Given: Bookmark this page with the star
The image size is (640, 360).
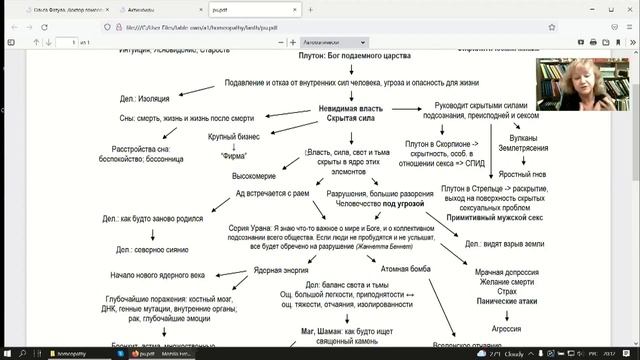Looking at the screenshot, I should (552, 27).
